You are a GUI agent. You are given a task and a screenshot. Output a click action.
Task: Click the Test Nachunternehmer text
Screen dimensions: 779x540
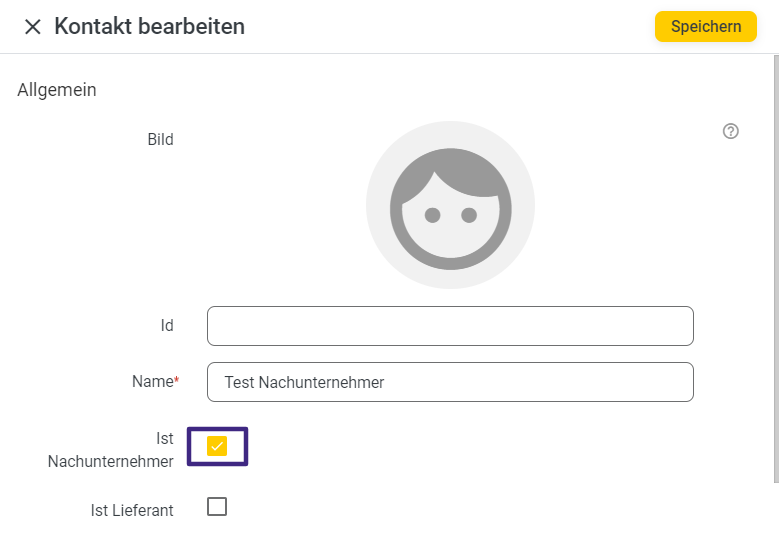tap(304, 382)
